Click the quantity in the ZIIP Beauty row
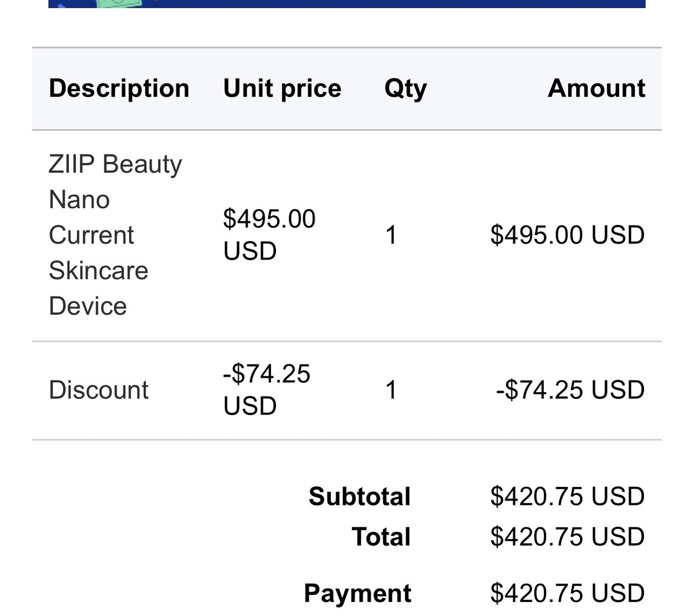 coord(391,235)
